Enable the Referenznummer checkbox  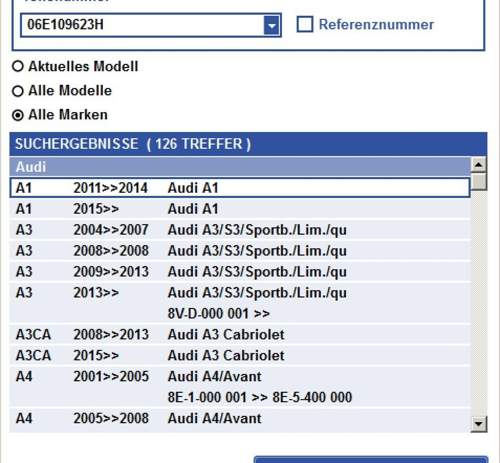305,24
